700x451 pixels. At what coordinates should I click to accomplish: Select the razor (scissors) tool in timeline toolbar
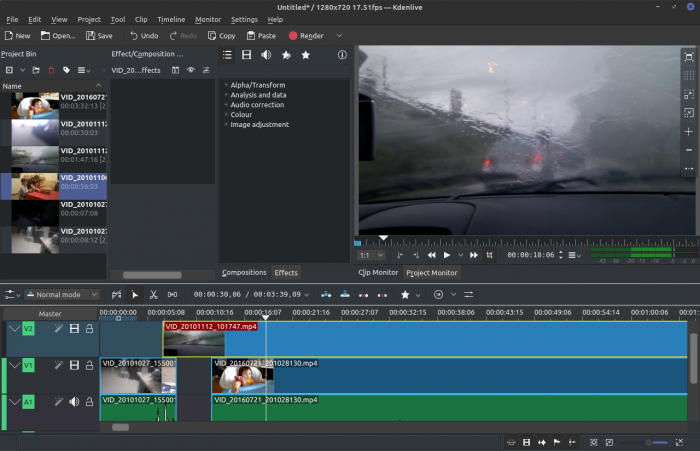click(x=153, y=295)
